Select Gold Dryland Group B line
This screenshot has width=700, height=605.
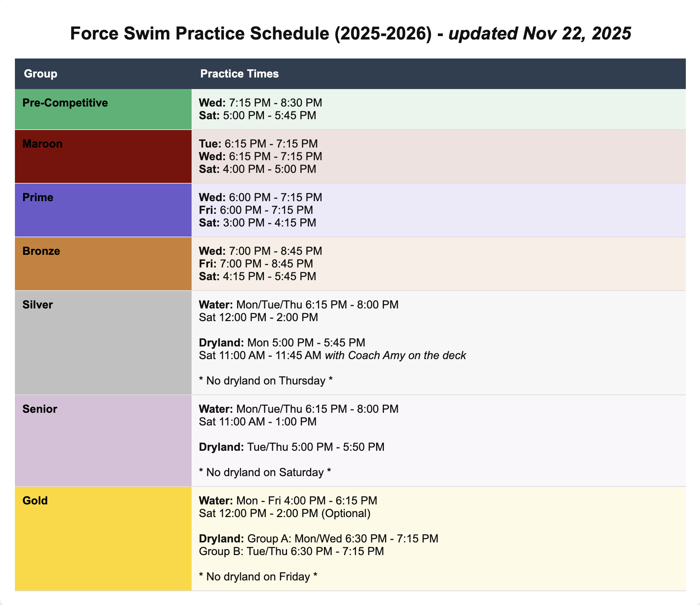point(291,551)
